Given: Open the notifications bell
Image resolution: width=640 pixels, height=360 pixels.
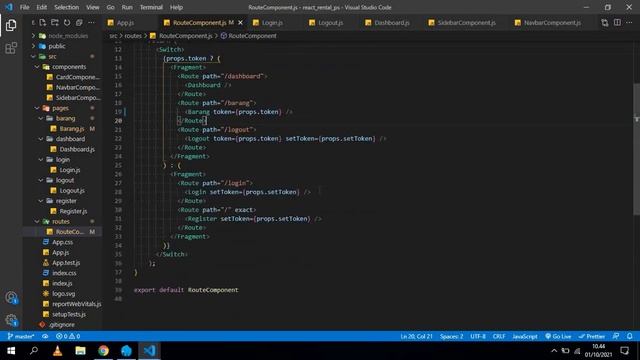Looking at the screenshot, I should point(629,336).
